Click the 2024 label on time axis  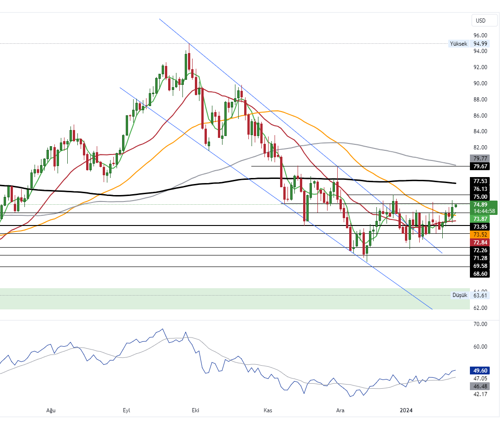click(406, 410)
